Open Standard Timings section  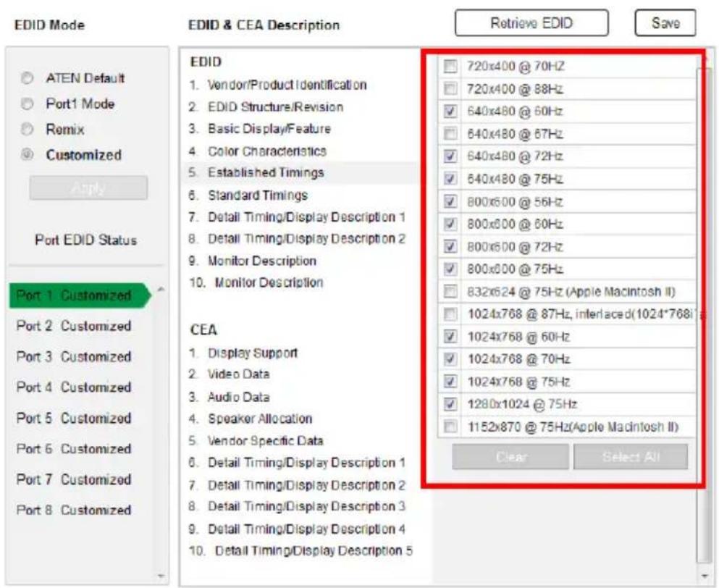coord(248,195)
